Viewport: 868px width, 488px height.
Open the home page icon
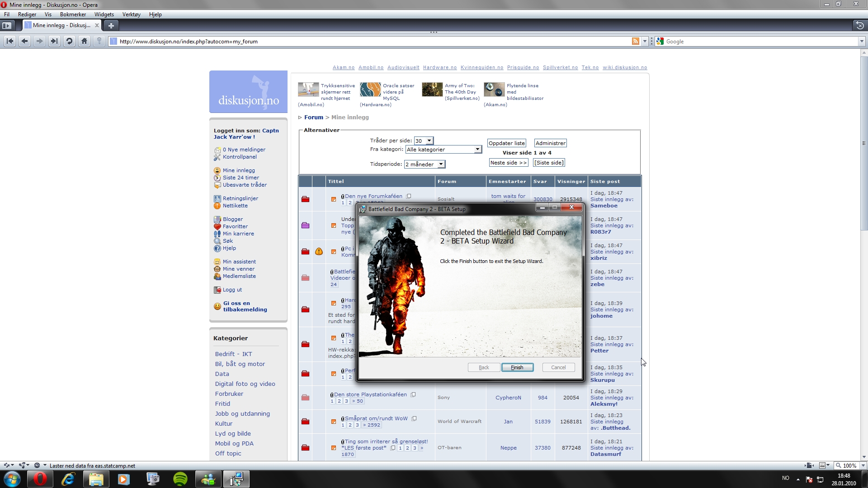tap(84, 41)
